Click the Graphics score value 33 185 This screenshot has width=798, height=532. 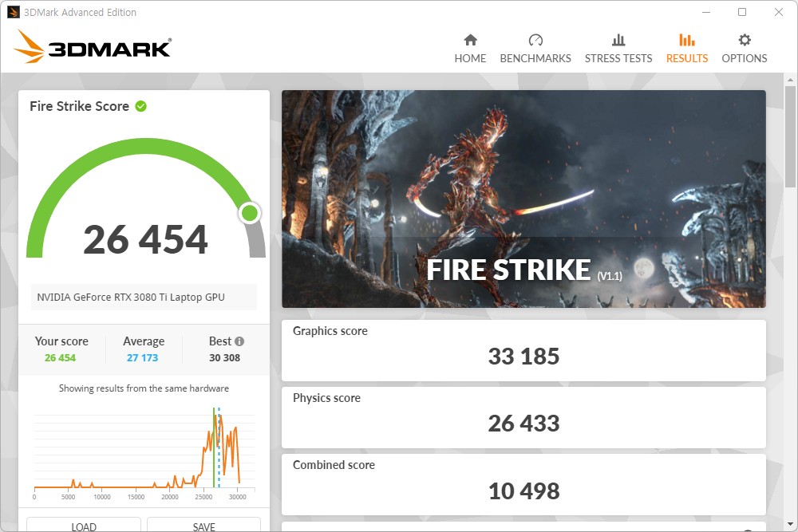click(523, 356)
